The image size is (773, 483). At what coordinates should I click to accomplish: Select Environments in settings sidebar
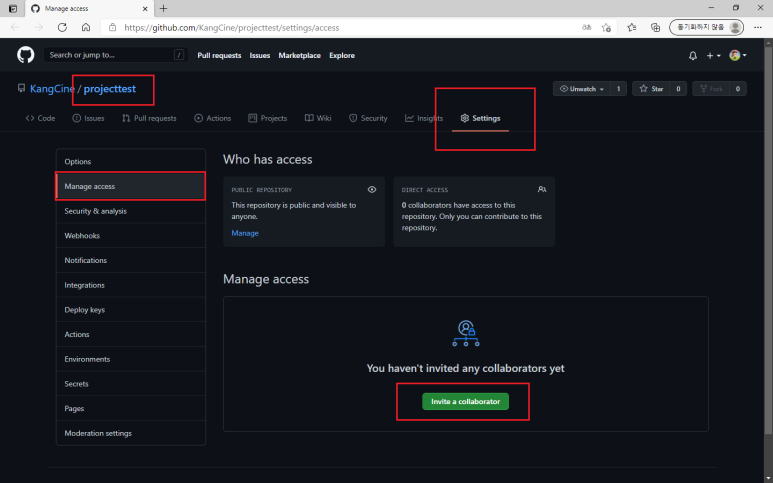131,359
